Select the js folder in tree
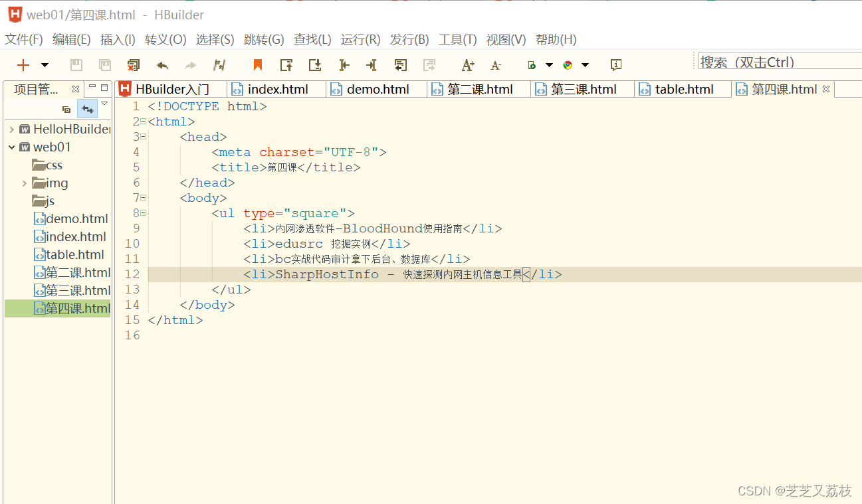Viewport: 862px width, 504px height. click(x=43, y=201)
